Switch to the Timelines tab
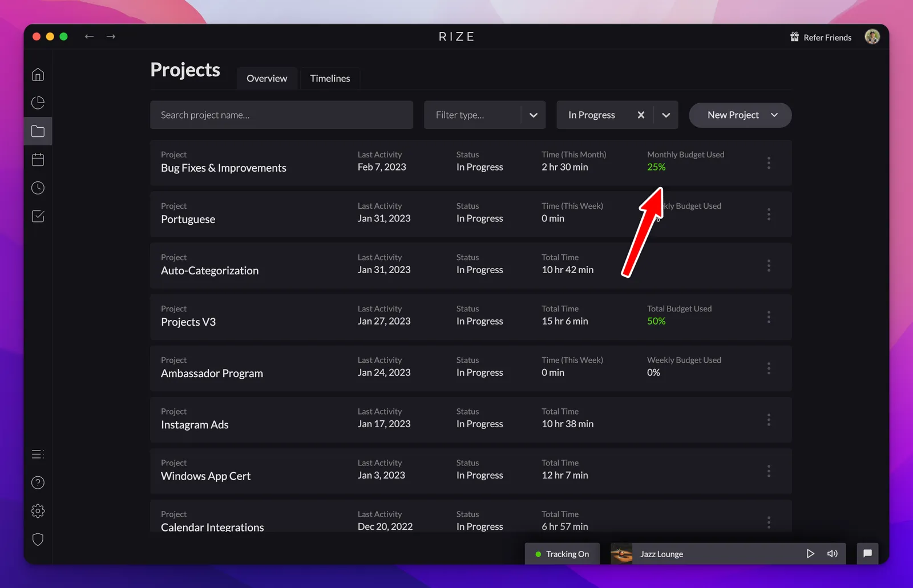This screenshot has height=588, width=913. tap(330, 79)
